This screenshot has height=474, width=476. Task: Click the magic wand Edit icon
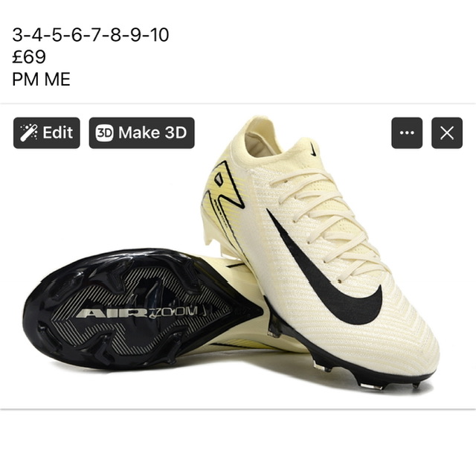pos(29,132)
